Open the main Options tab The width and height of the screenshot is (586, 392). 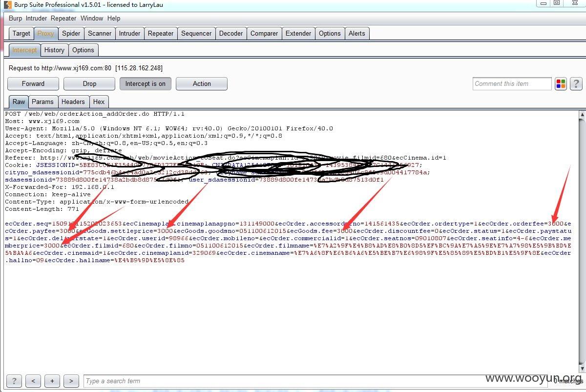point(330,33)
